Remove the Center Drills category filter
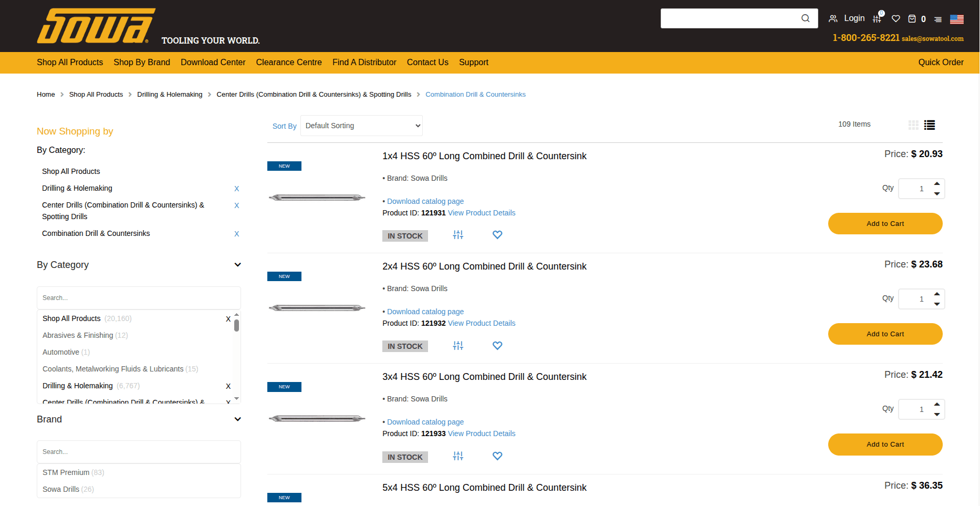 [236, 205]
